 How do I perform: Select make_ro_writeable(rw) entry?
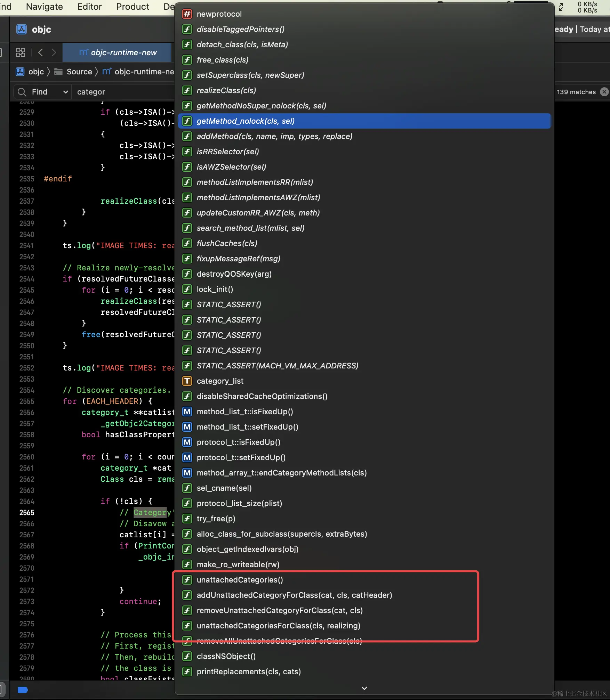tap(364, 564)
